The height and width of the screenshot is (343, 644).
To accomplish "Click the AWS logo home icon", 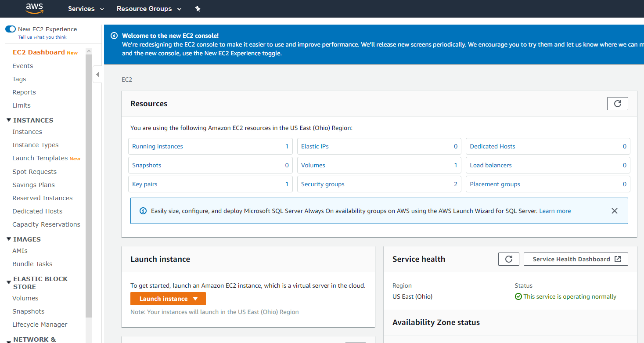I will click(34, 8).
